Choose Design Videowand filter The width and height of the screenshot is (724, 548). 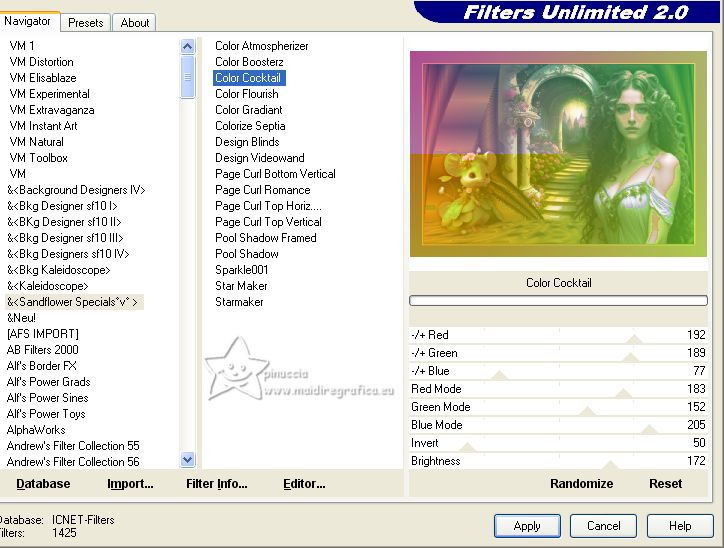point(259,158)
